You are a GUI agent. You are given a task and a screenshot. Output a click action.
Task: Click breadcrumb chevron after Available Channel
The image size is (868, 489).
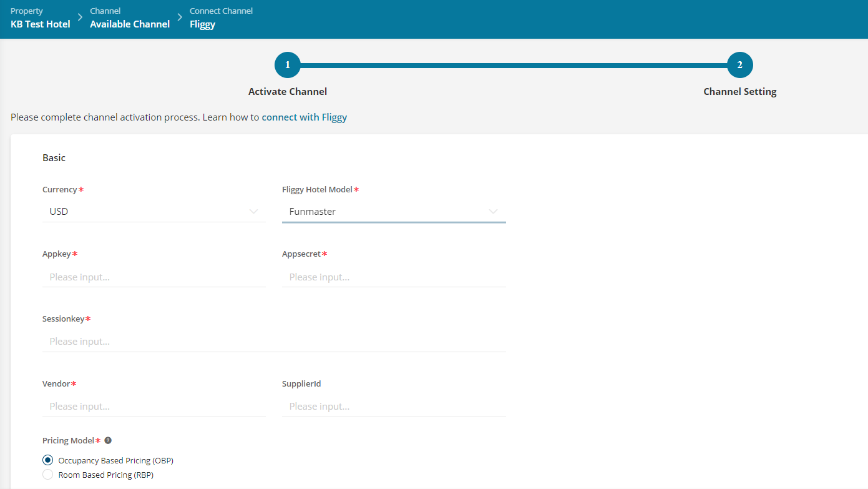180,18
